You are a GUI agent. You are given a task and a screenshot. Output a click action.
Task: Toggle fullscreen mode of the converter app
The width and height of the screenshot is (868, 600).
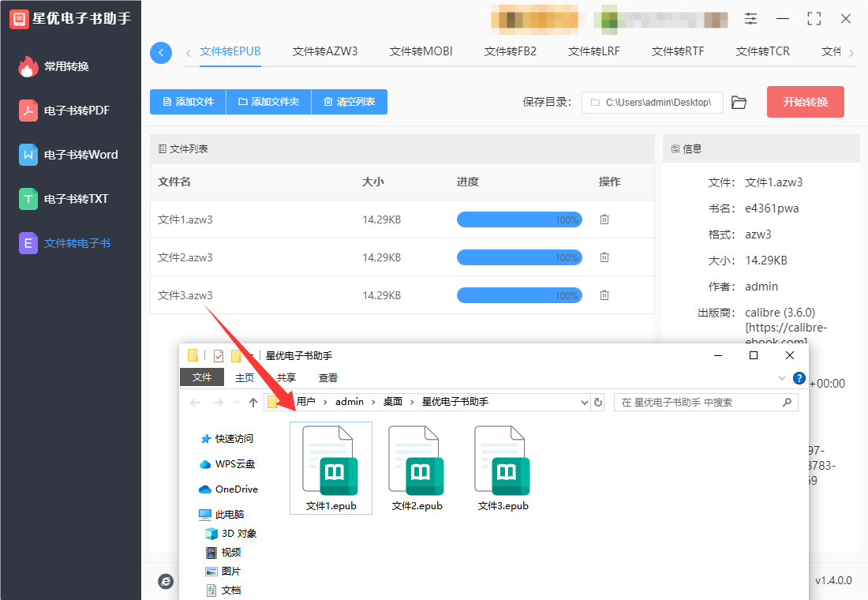[x=814, y=19]
